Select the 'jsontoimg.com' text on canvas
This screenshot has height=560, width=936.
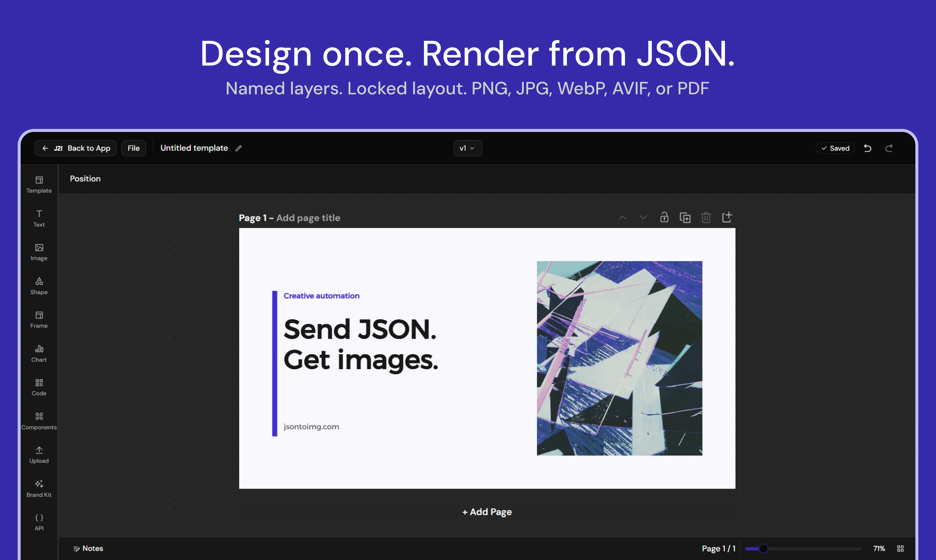[x=311, y=427]
